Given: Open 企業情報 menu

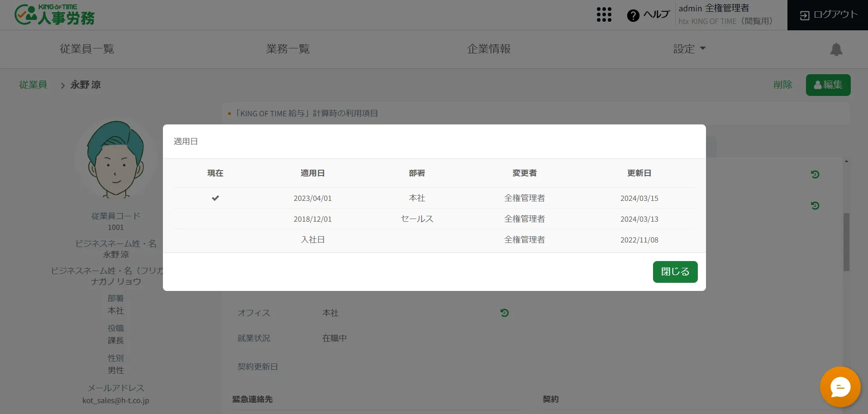Looking at the screenshot, I should 489,49.
